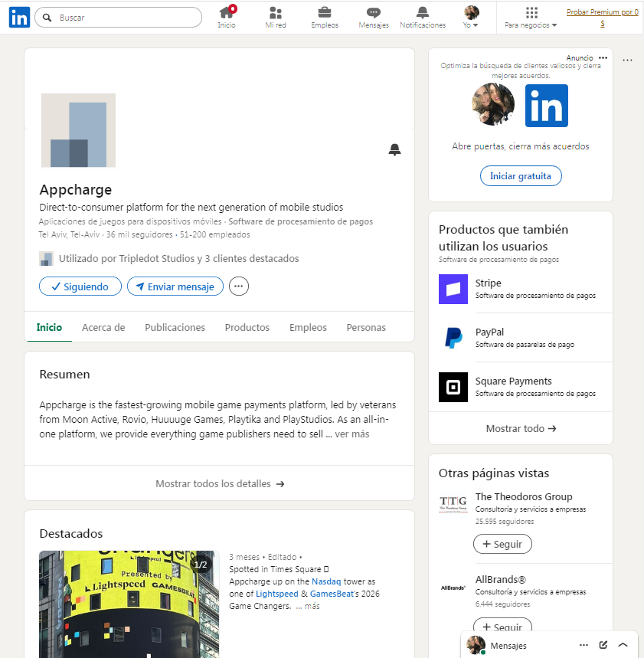Click the Inicio home icon in navbar
This screenshot has height=658, width=644.
coord(227,17)
